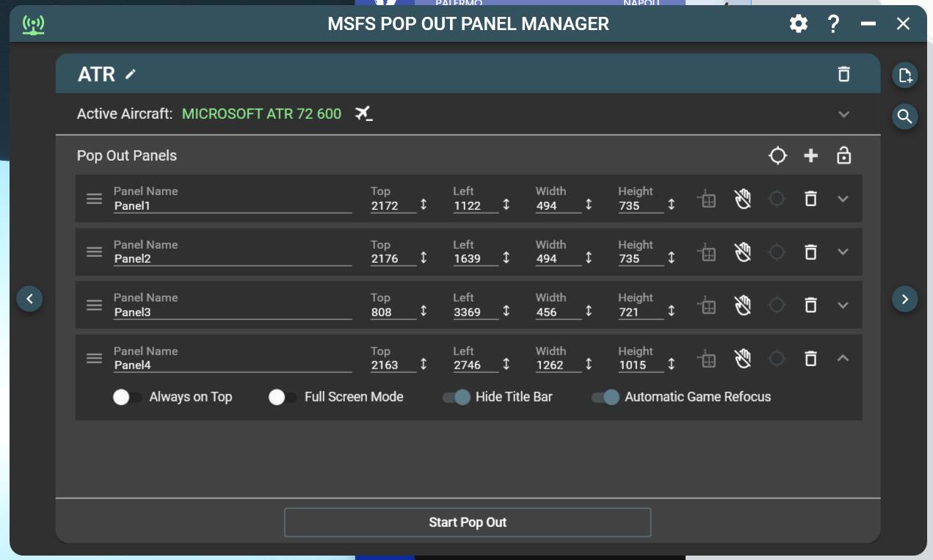Click the Start Pop Out button
The height and width of the screenshot is (560, 933).
point(468,523)
